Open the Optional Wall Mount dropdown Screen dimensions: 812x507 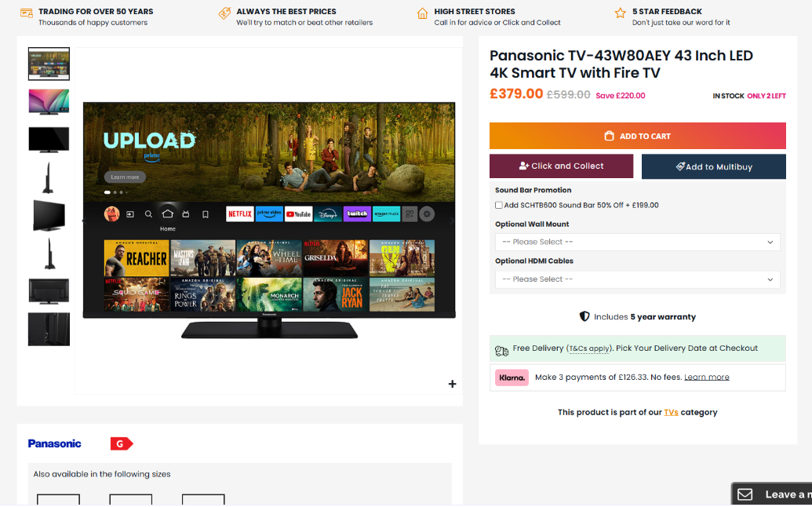pos(638,242)
